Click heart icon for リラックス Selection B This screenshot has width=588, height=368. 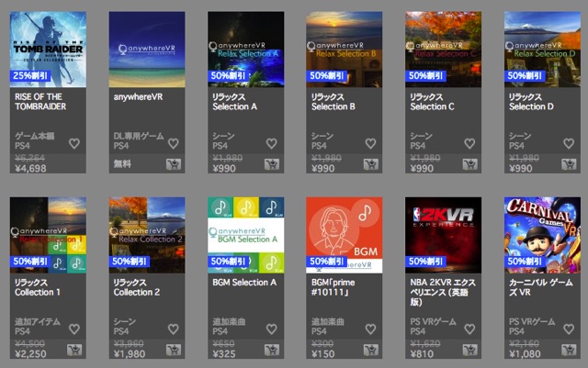[x=370, y=143]
